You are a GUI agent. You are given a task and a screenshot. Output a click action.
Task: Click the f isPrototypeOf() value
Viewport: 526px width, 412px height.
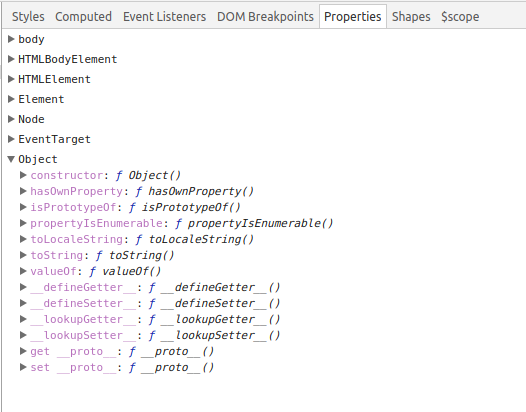(x=185, y=207)
